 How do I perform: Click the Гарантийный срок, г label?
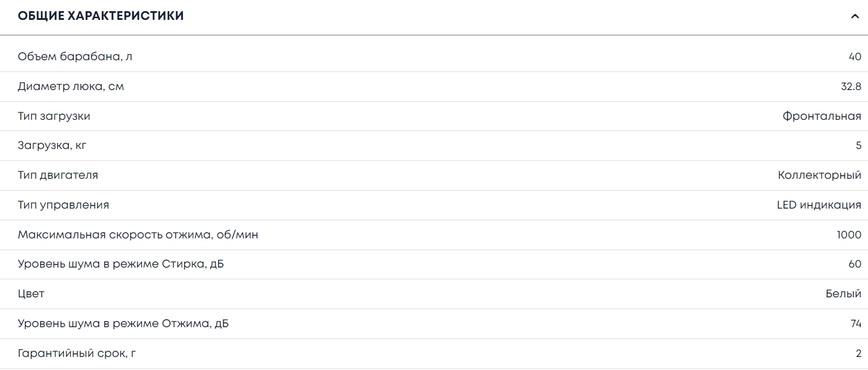pyautogui.click(x=76, y=353)
